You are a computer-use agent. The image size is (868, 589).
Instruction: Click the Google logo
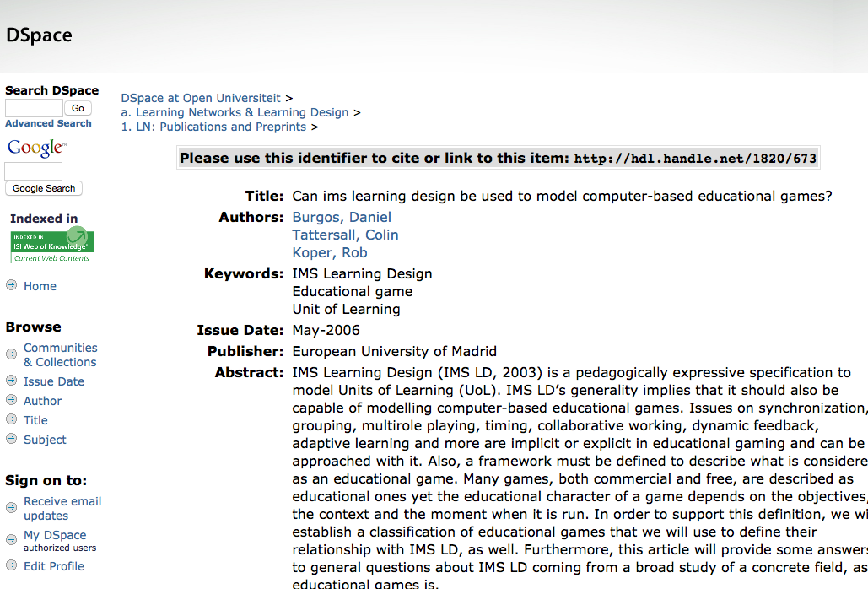[x=36, y=149]
